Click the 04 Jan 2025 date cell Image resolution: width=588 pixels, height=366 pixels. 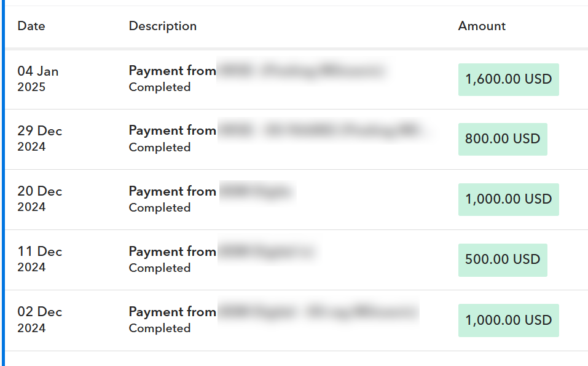point(38,79)
